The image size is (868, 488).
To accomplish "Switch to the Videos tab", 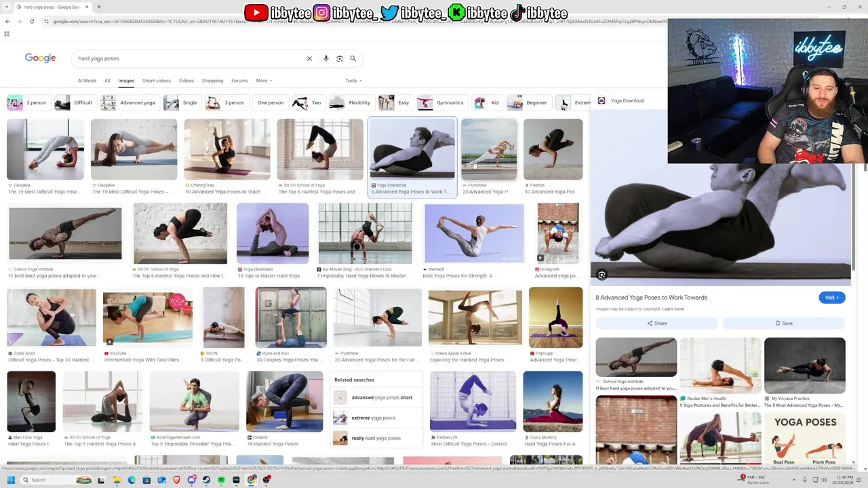I will (186, 81).
